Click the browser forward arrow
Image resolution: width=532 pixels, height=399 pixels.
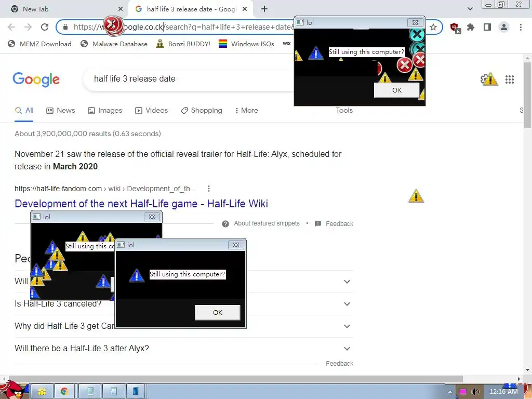click(x=28, y=27)
